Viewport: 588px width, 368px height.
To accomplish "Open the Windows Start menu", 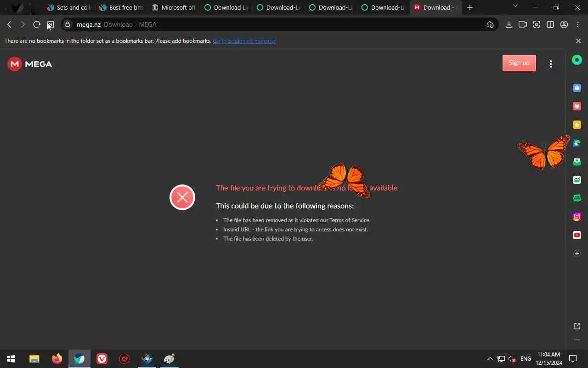I will coord(11,359).
